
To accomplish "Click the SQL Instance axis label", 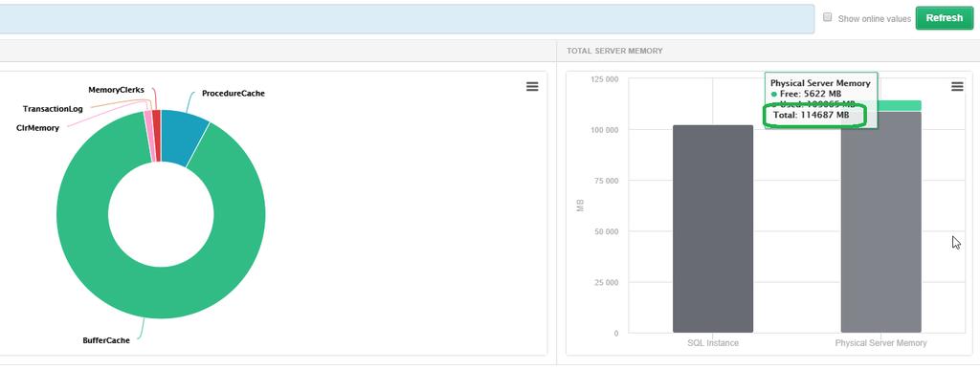I will point(712,343).
